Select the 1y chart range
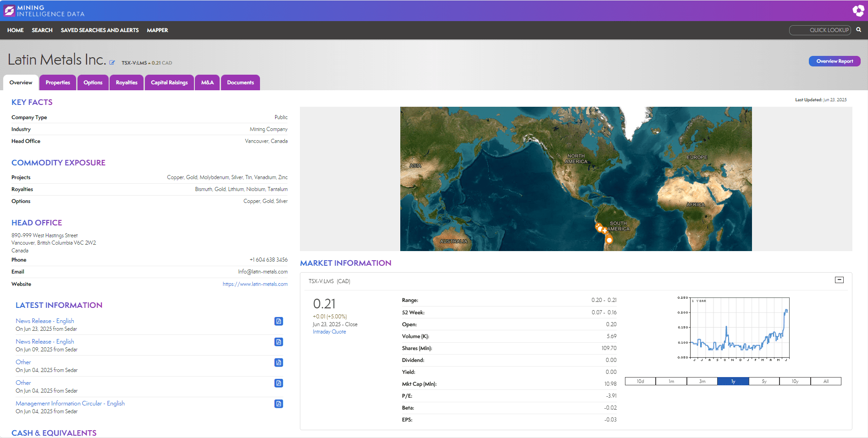 733,381
